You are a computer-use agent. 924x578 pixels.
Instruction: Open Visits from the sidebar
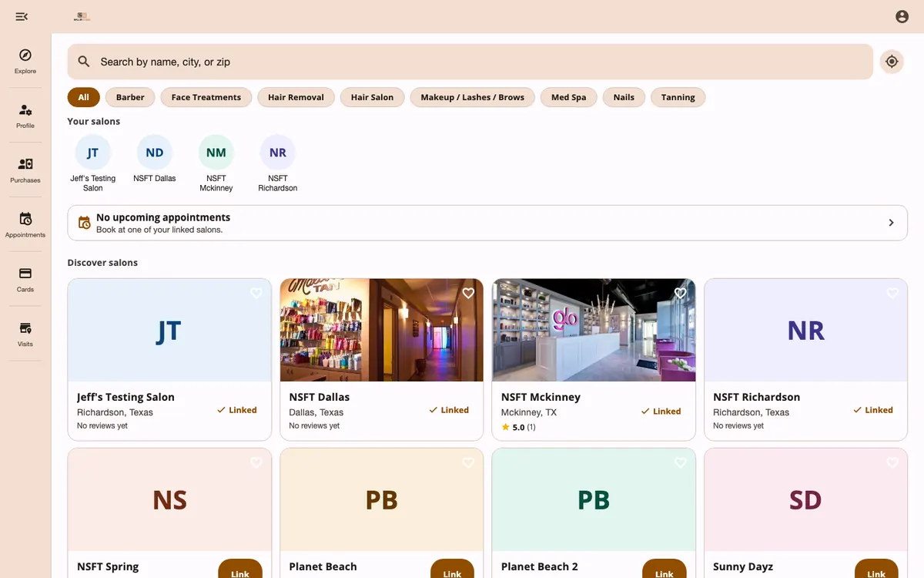[25, 334]
